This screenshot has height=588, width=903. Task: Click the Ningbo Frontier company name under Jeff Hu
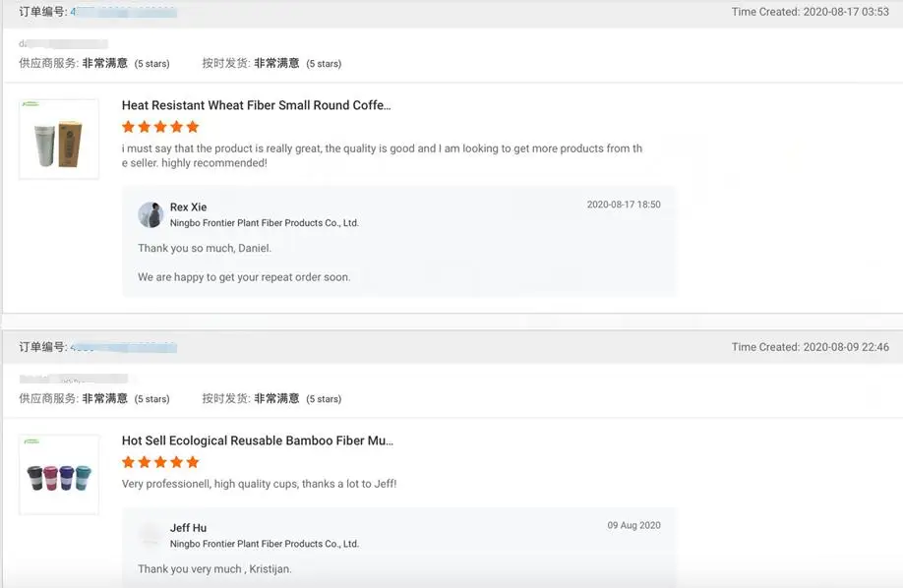coord(264,544)
